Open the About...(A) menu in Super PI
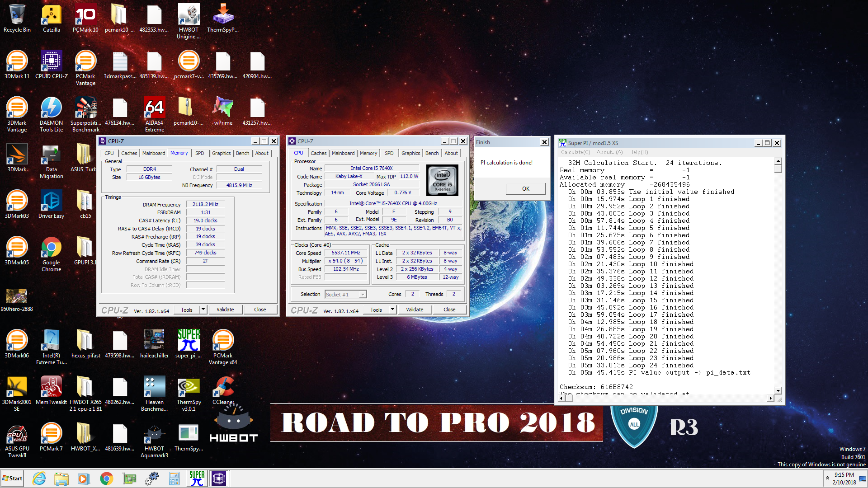868x488 pixels. [609, 152]
